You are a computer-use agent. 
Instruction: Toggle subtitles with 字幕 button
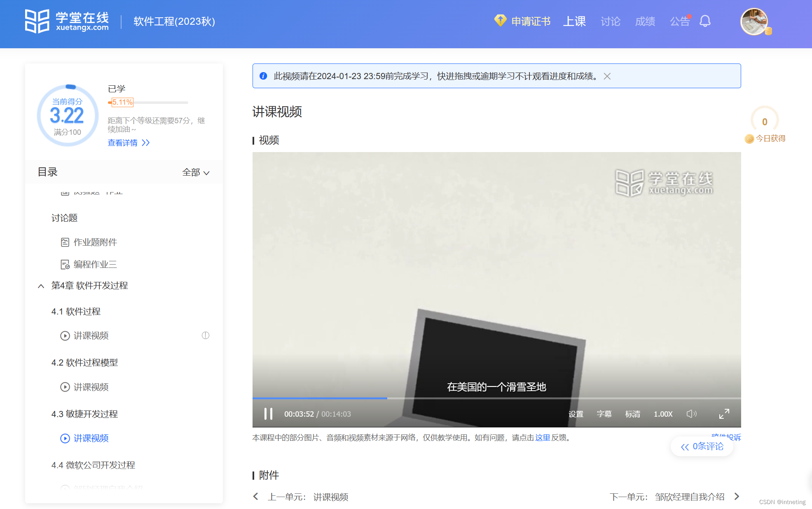tap(604, 414)
